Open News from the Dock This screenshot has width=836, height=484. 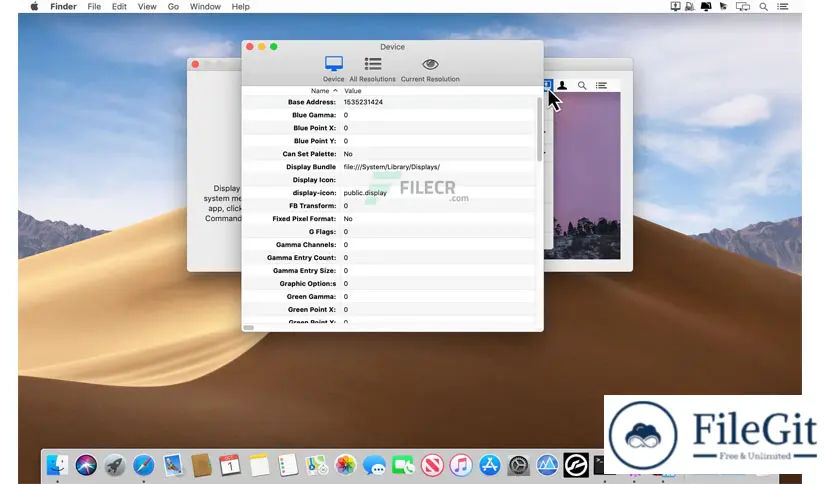(x=432, y=465)
